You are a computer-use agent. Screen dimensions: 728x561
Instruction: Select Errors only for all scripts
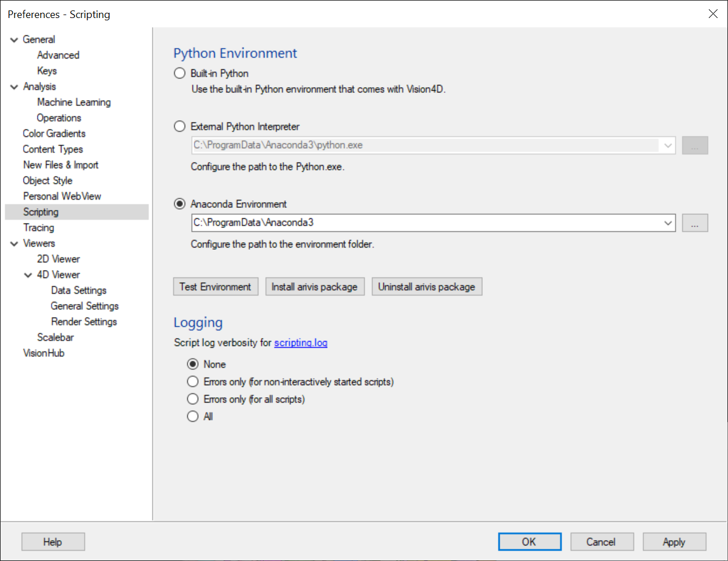pos(192,399)
